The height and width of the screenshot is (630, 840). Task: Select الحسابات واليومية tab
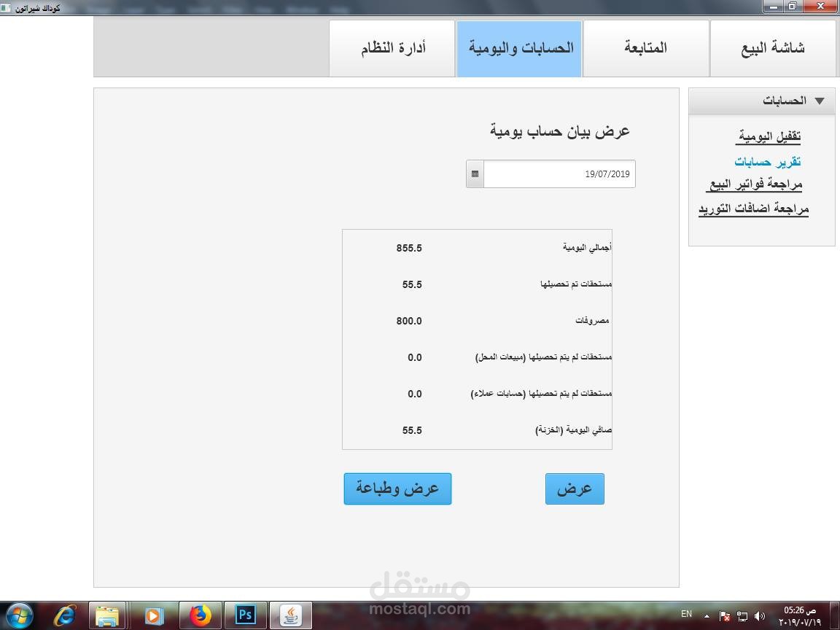519,48
